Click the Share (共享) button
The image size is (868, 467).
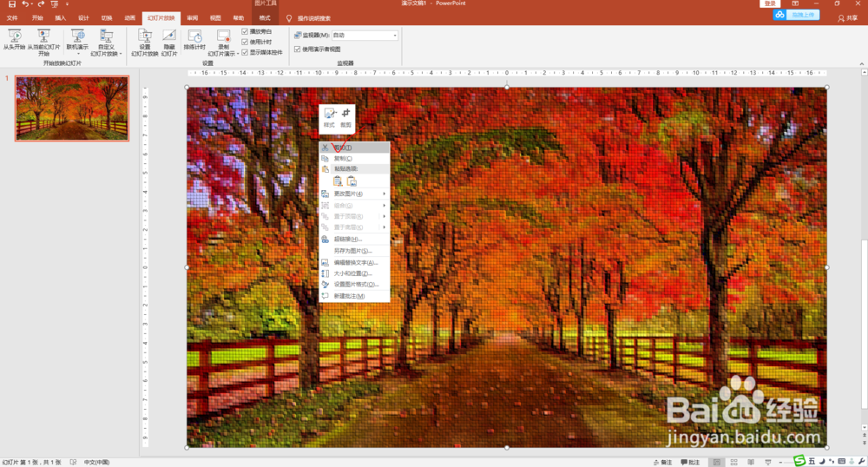(x=847, y=18)
